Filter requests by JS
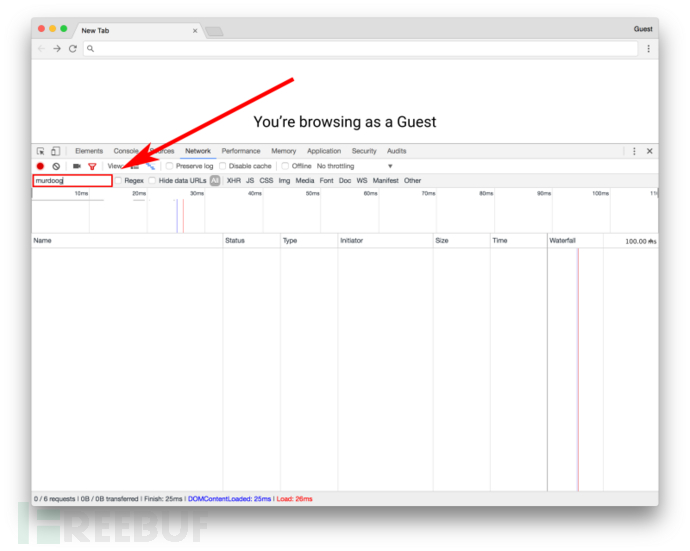This screenshot has width=690, height=551. (x=250, y=180)
